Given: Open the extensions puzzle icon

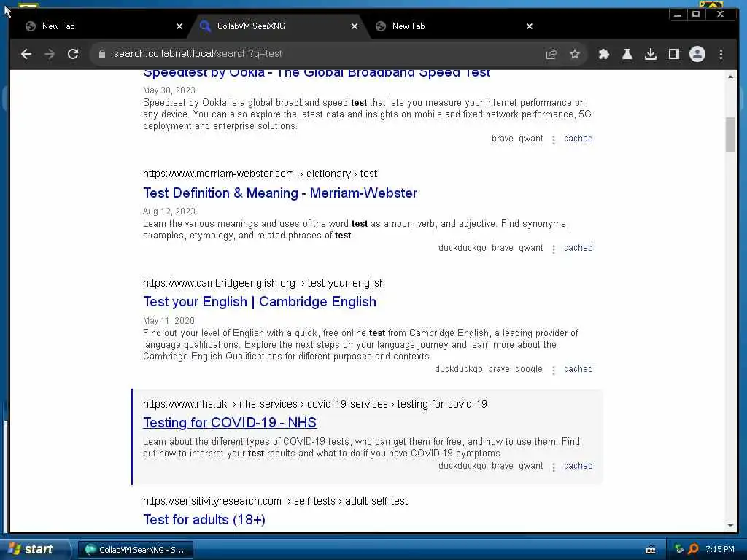Looking at the screenshot, I should 604,54.
